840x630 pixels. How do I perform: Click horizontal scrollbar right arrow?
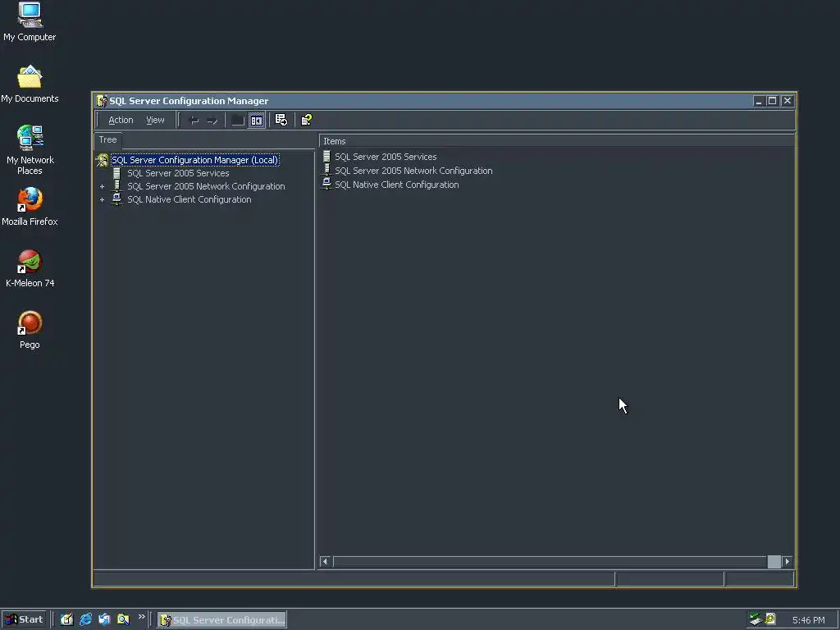pyautogui.click(x=787, y=561)
